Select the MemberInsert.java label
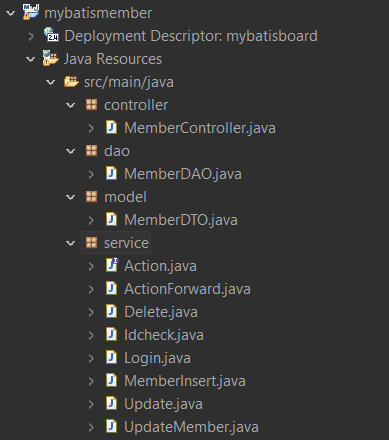Screen dimensions: 389x440 tap(185, 381)
